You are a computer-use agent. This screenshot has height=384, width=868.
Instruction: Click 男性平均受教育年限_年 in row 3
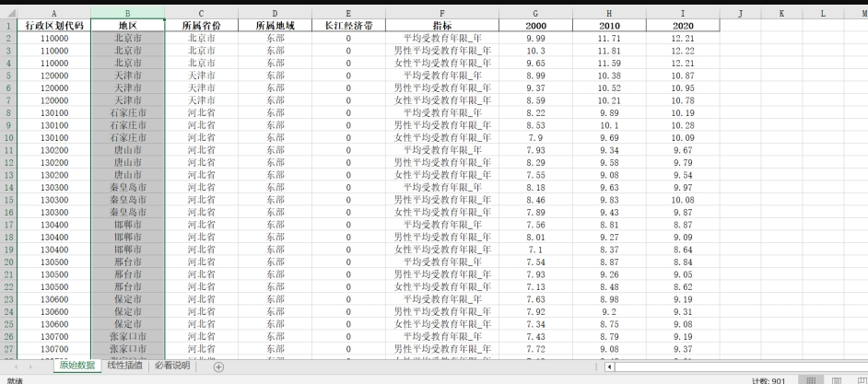(441, 51)
